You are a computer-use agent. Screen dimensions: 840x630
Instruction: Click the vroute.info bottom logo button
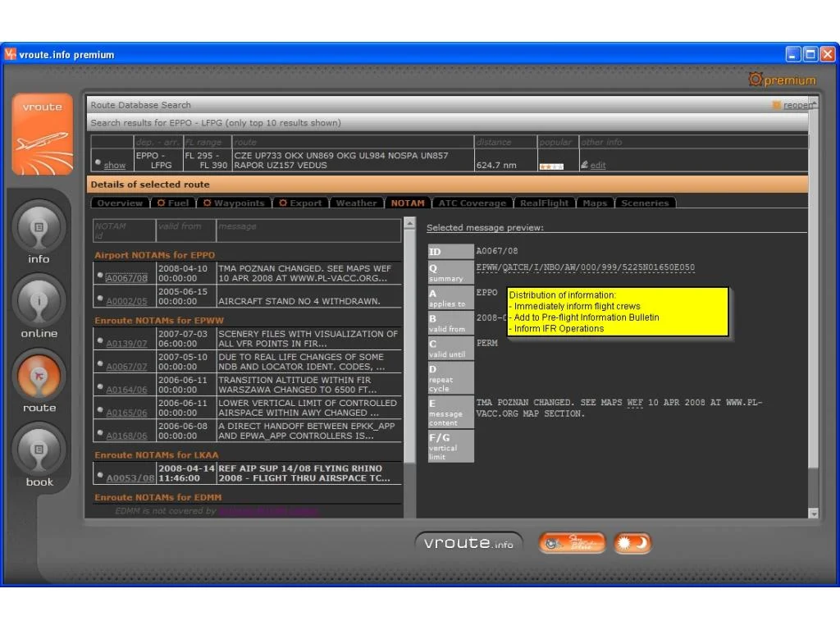click(468, 543)
